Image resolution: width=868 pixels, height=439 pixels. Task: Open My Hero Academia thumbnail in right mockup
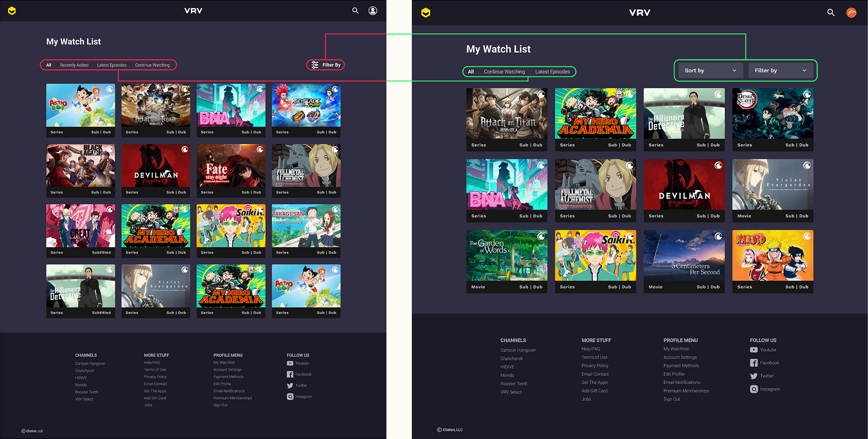click(596, 114)
